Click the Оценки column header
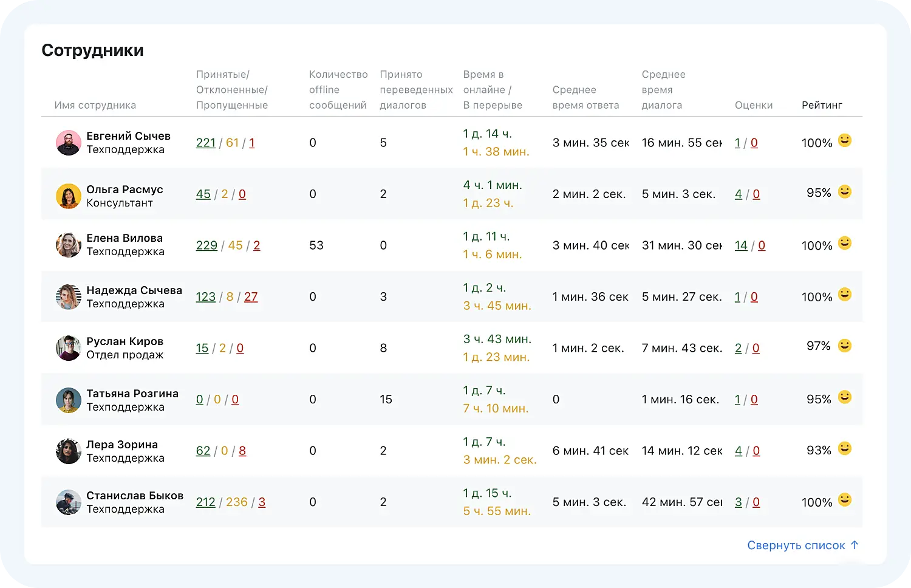The image size is (911, 588). coord(754,105)
